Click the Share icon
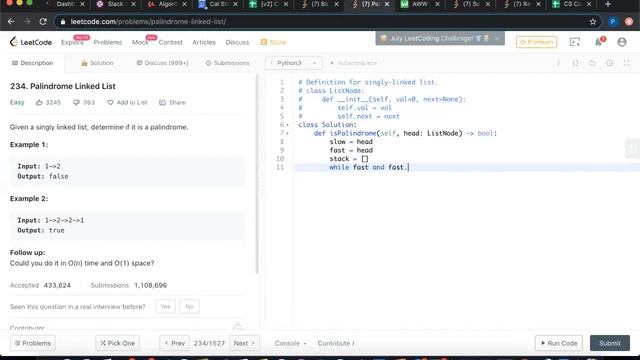The width and height of the screenshot is (640, 360). click(x=162, y=102)
